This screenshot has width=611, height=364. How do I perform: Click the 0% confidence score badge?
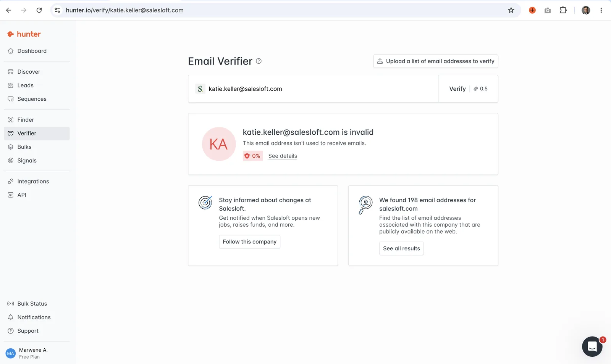[x=253, y=156]
